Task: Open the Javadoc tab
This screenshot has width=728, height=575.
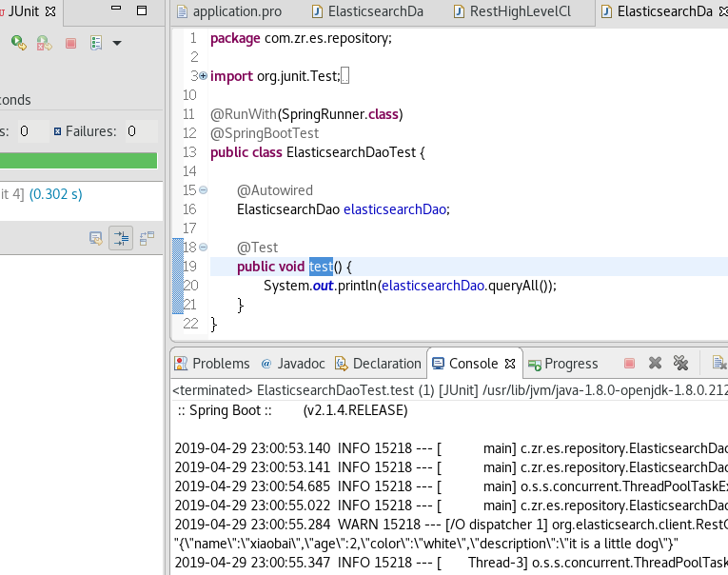Action: click(293, 364)
